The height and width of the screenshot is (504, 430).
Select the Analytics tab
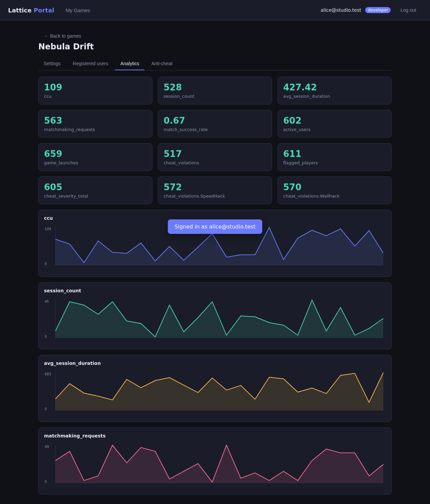pyautogui.click(x=130, y=64)
